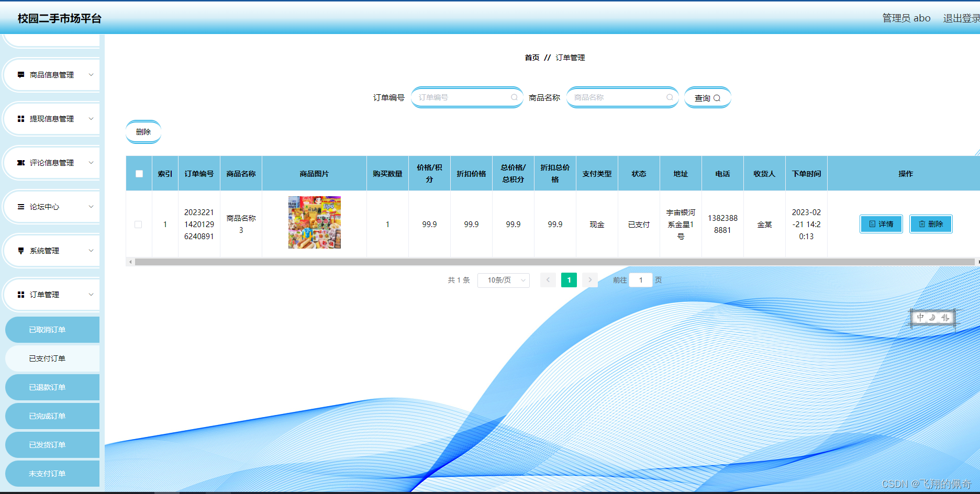Click 订单管理 breadcrumb text
Screen dimensions: 980x494
[570, 58]
